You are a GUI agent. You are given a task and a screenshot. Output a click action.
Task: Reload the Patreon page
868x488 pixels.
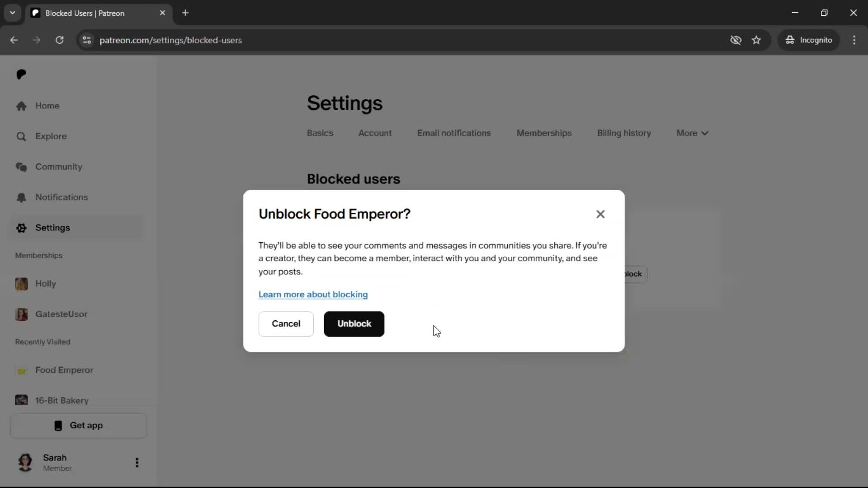[59, 40]
